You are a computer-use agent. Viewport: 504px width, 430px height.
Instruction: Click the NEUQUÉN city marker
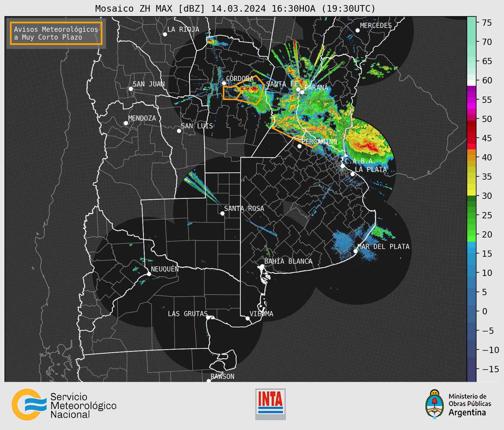149,274
